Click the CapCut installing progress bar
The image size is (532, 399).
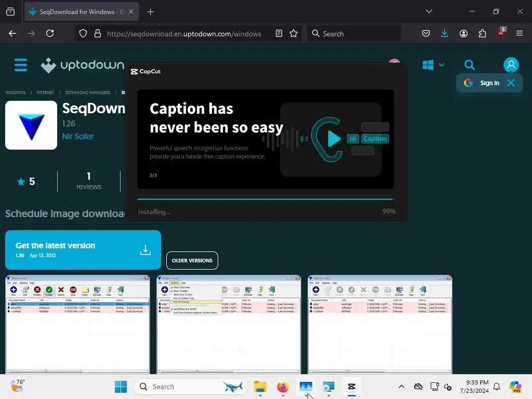point(265,199)
